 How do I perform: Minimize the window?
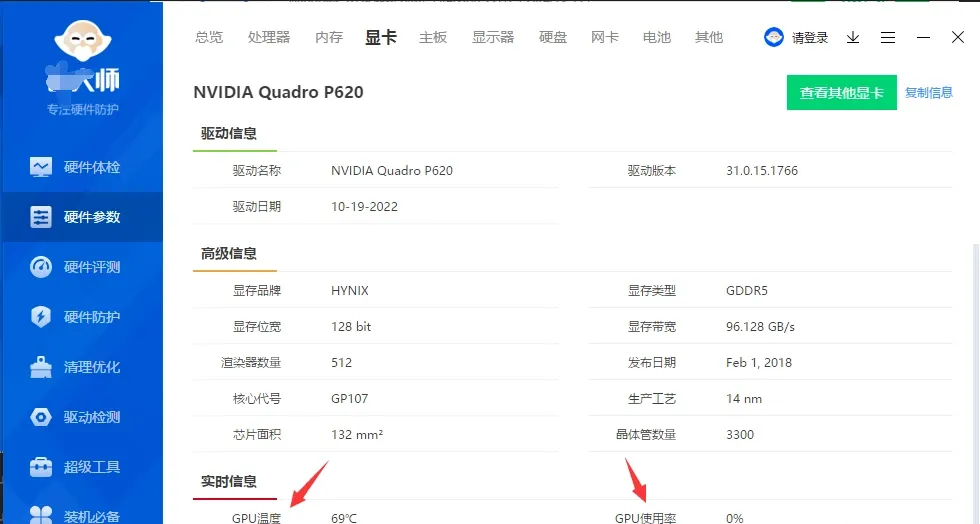coord(923,38)
